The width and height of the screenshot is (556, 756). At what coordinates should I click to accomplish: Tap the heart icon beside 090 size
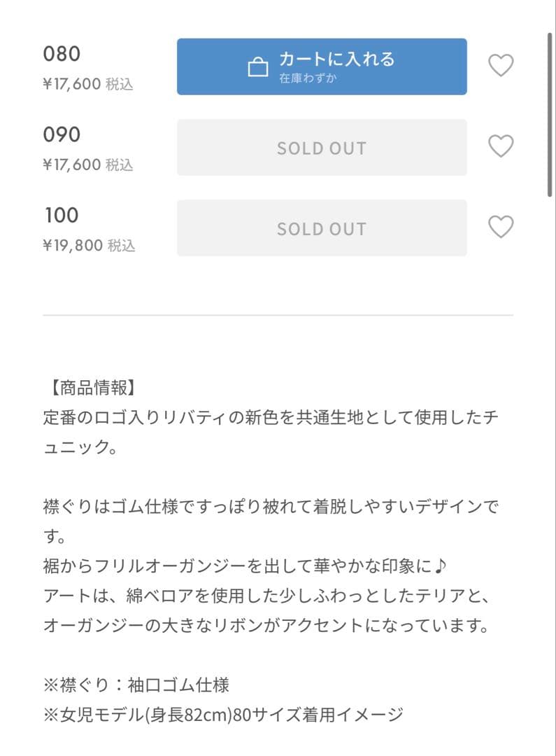coord(500,146)
